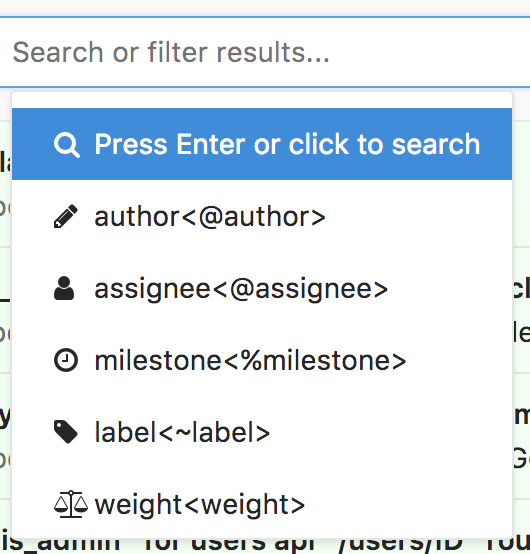This screenshot has height=554, width=530.
Task: Click the balance scale icon beside weight
Action: click(71, 504)
